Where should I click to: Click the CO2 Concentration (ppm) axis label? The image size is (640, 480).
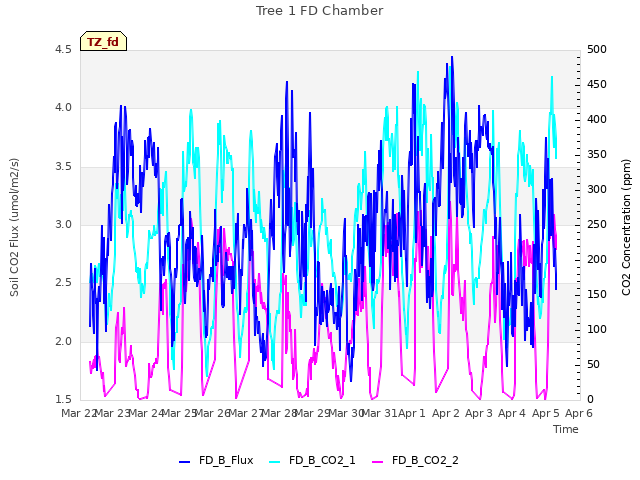pyautogui.click(x=626, y=227)
